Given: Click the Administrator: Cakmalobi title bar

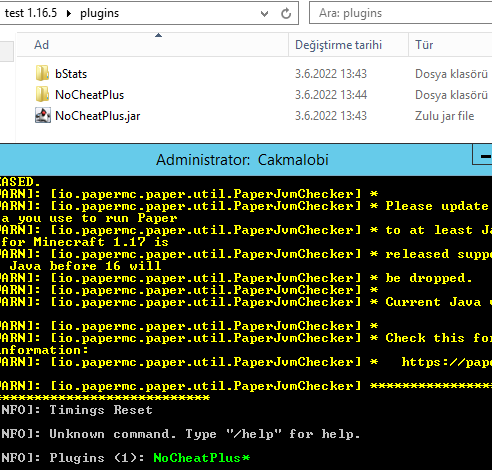Looking at the screenshot, I should pos(242,160).
